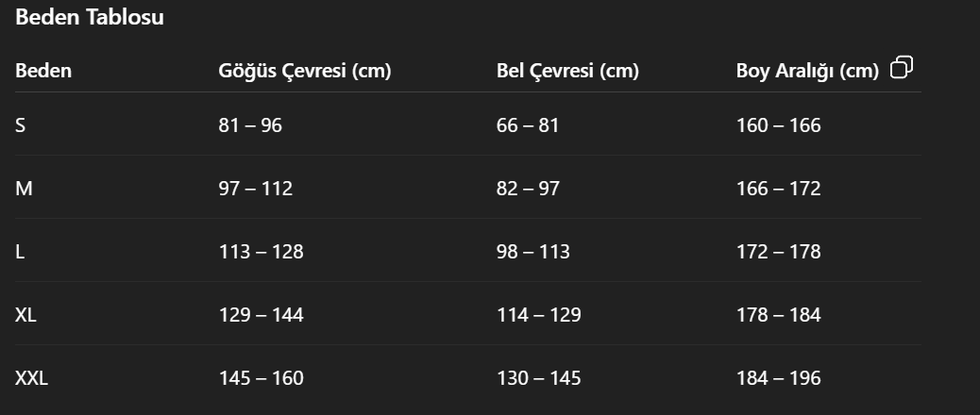
Task: Select the XXL size row label
Action: pyautogui.click(x=31, y=377)
